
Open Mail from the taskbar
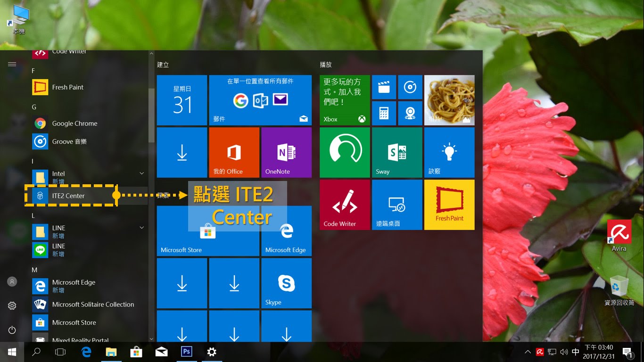161,352
